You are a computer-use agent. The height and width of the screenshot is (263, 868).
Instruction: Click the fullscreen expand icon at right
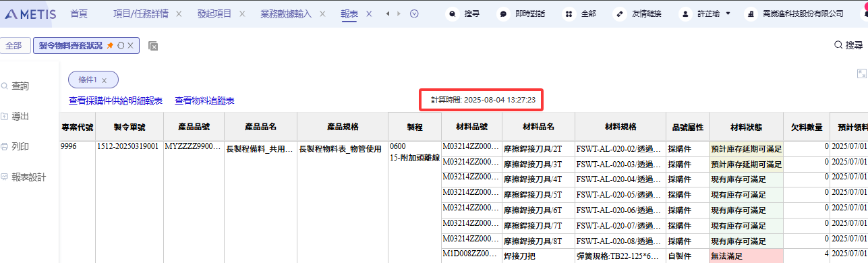tap(862, 74)
